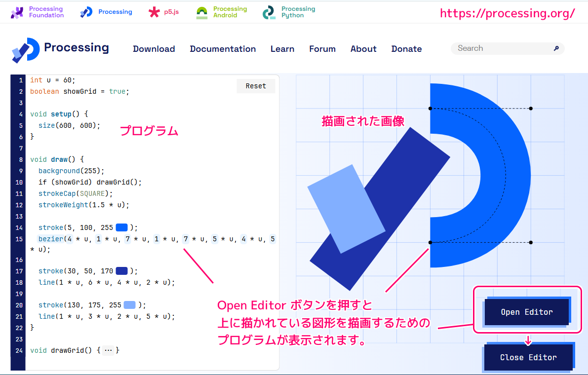Open the Donate page
The width and height of the screenshot is (588, 375).
(406, 49)
